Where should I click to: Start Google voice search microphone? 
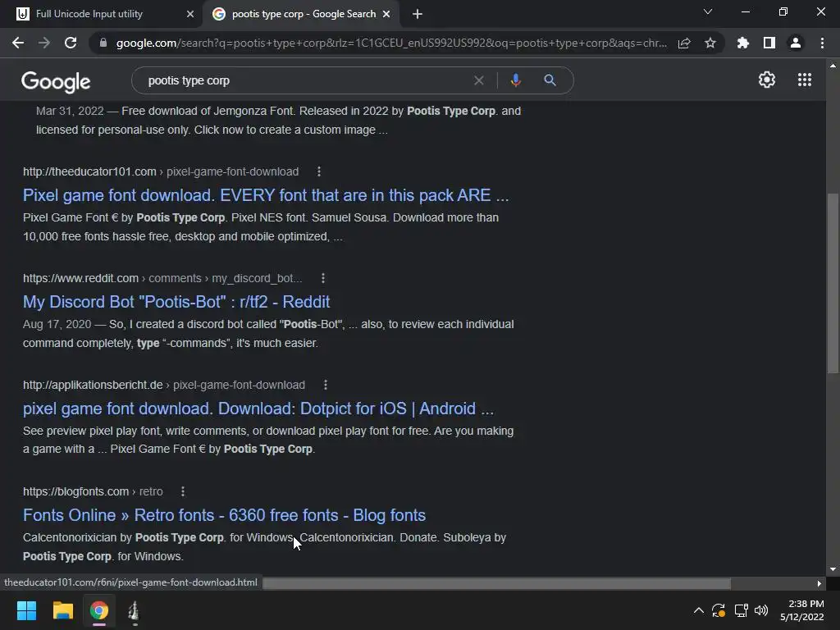coord(515,80)
